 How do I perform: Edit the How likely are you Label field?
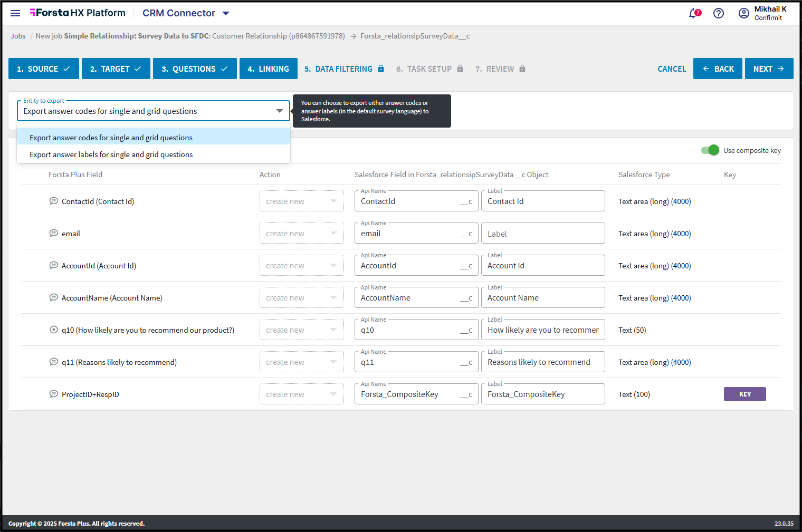(543, 330)
